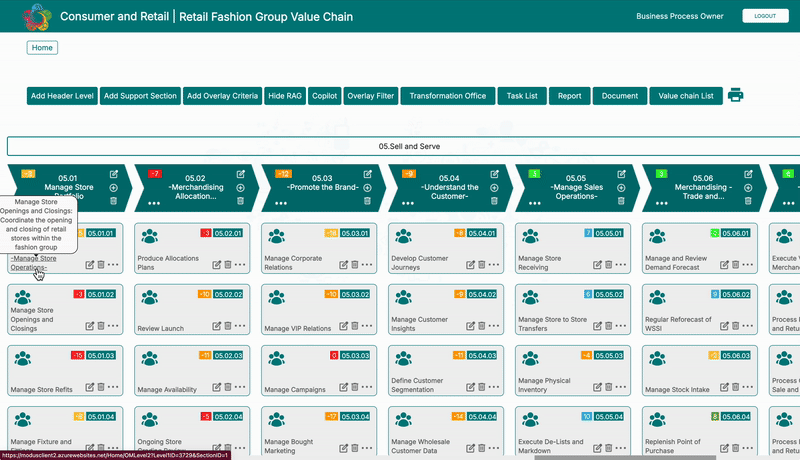This screenshot has width=800, height=460.
Task: Open the Overlay Filter
Action: click(x=371, y=96)
